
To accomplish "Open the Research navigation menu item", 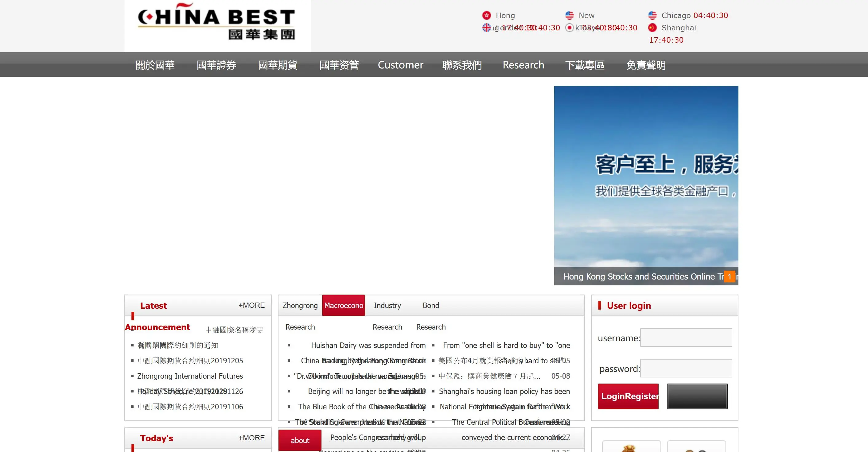I will coord(523,65).
